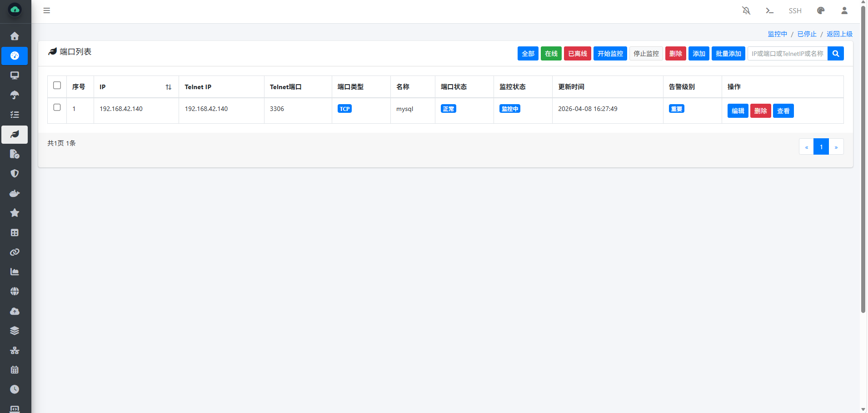Screen dimensions: 868x413
Task: Check the box for row 192.168.42.140
Action: [x=57, y=107]
